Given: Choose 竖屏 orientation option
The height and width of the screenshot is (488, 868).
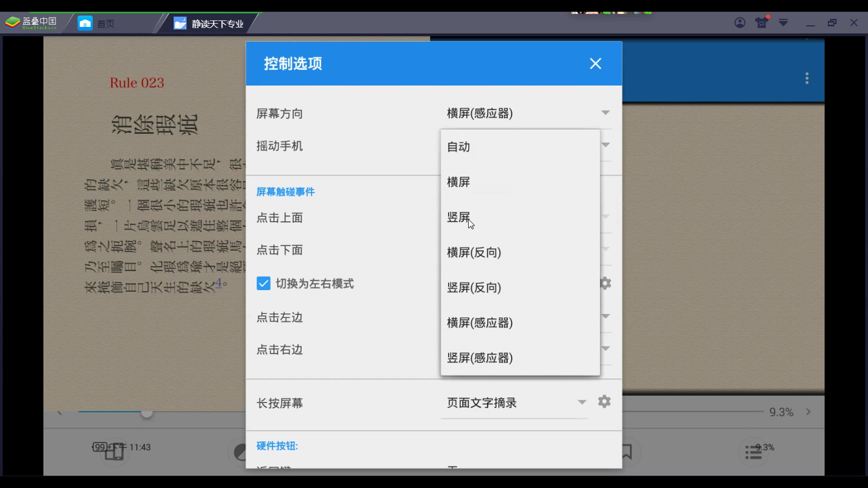Looking at the screenshot, I should (520, 217).
